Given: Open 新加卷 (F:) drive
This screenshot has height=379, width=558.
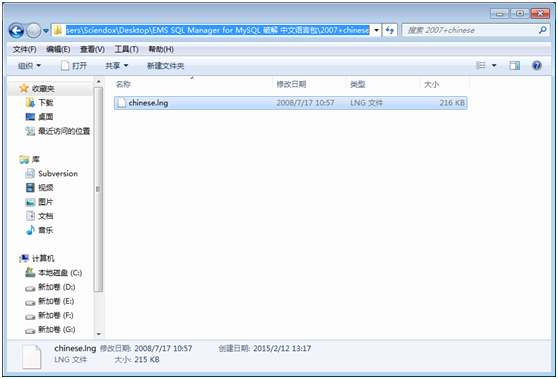Looking at the screenshot, I should click(x=56, y=315).
